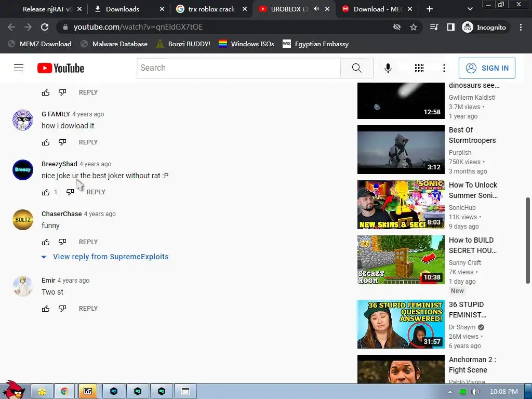Click the page's vertical scrollbar thumb
The width and height of the screenshot is (532, 399).
(x=528, y=240)
